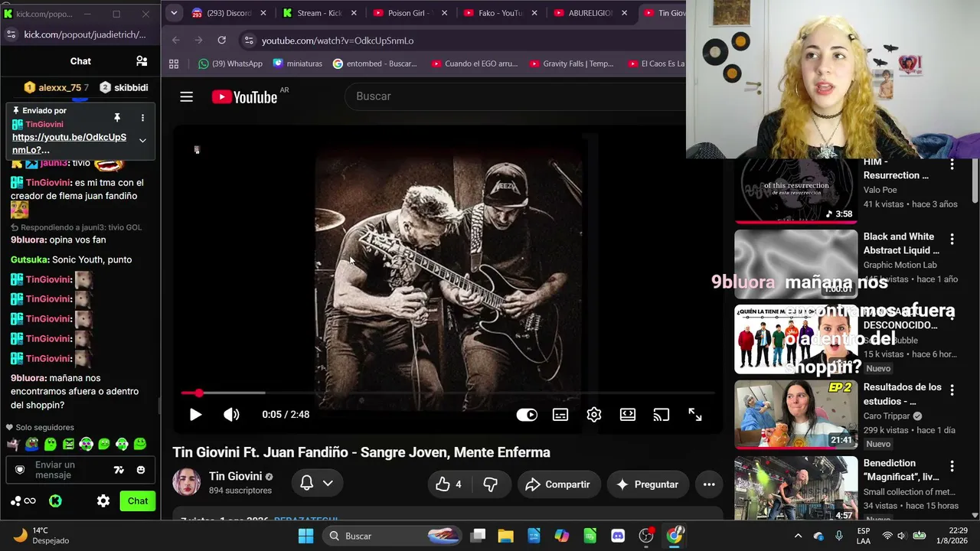Open the player settings gear
Viewport: 980px width, 551px height.
pos(594,415)
